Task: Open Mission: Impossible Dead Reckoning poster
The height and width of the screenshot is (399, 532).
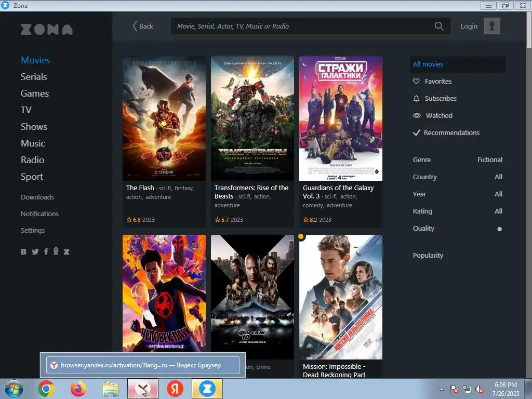Action: [341, 297]
